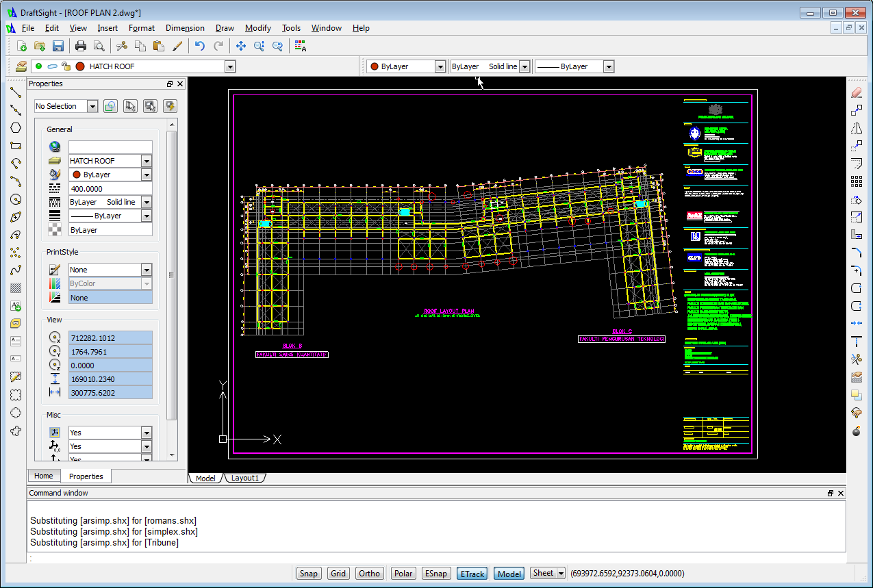Toggle ETrack in the status bar
This screenshot has height=588, width=873.
coord(472,574)
